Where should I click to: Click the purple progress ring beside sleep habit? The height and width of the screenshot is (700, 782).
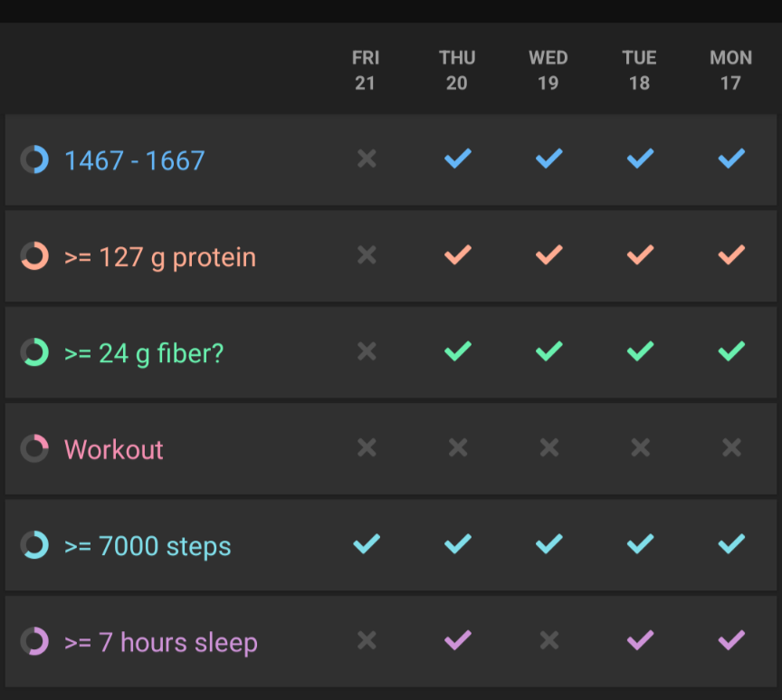tap(34, 642)
